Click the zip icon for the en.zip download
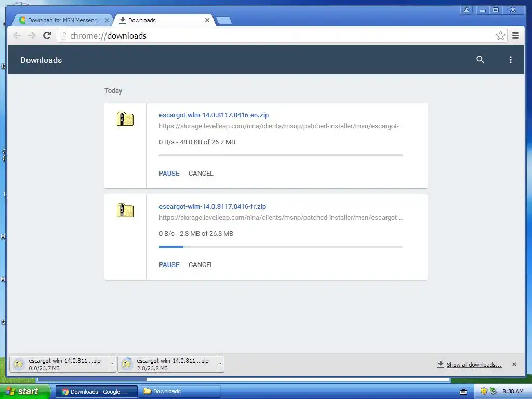Viewport: 532px width, 399px height. (x=125, y=119)
